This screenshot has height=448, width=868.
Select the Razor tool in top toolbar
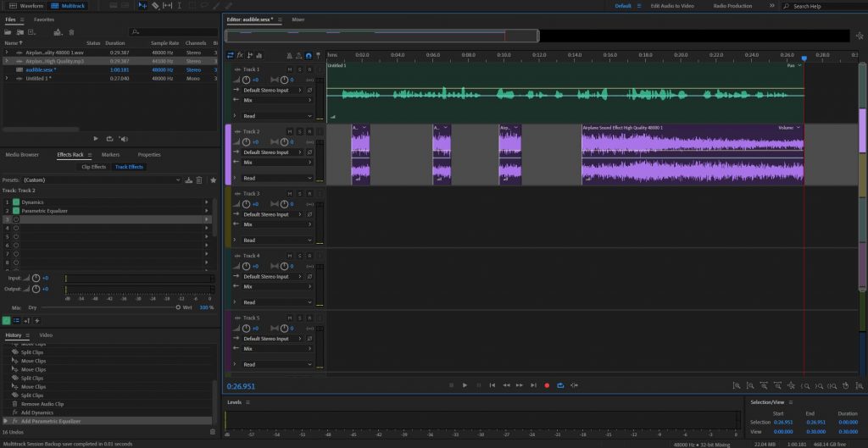click(155, 6)
